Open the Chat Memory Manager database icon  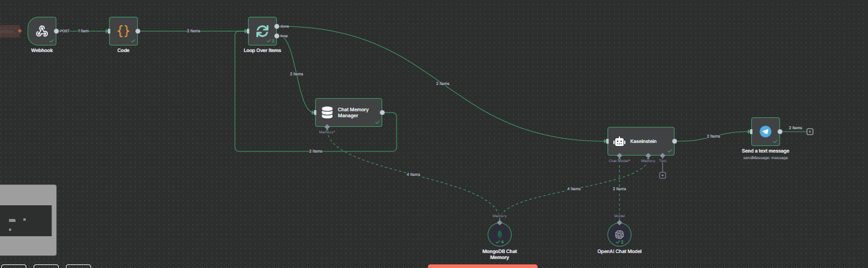(327, 112)
